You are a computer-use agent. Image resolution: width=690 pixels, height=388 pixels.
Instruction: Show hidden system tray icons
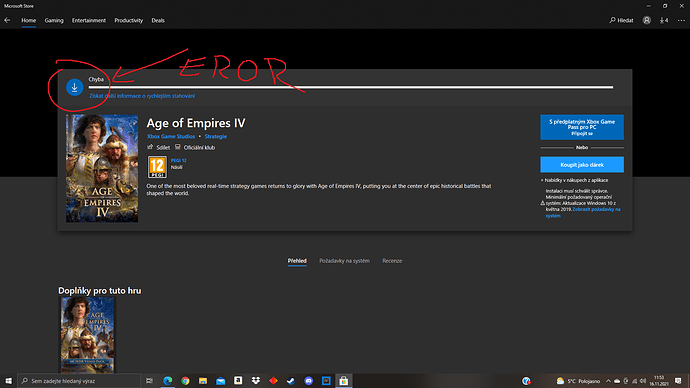608,381
